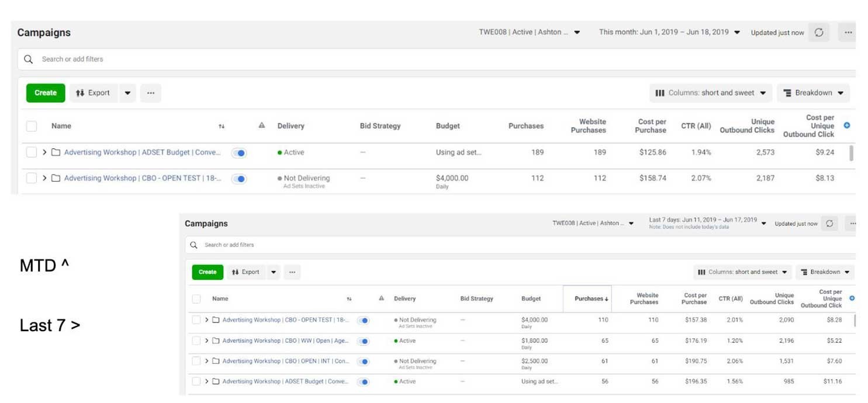868x403 pixels.
Task: Open the This month: Jun 1 – Jun 18 date picker
Action: 670,32
